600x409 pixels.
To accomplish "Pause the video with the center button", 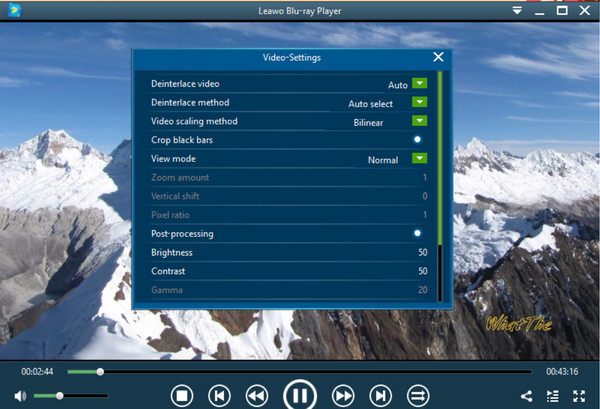I will coord(299,394).
